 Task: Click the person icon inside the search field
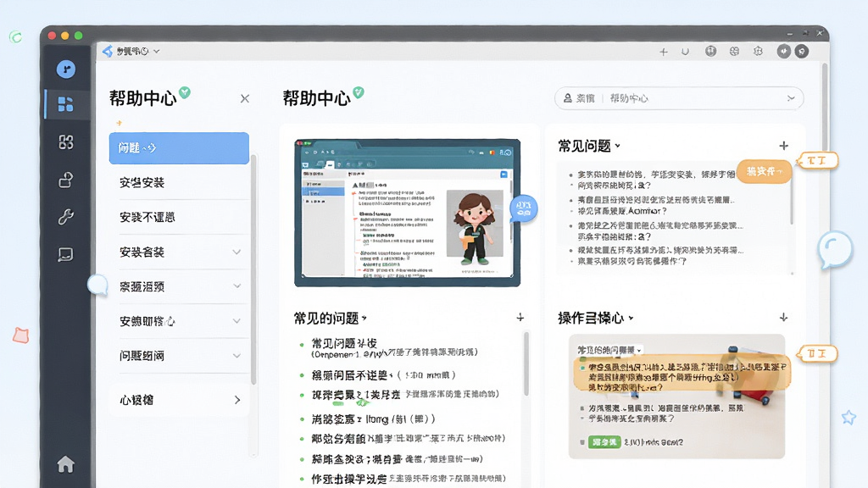click(x=567, y=98)
